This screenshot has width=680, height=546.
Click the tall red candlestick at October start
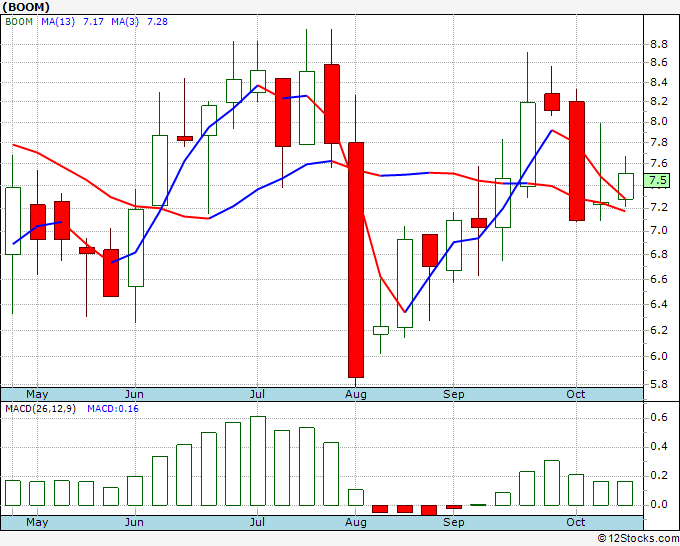(576, 161)
